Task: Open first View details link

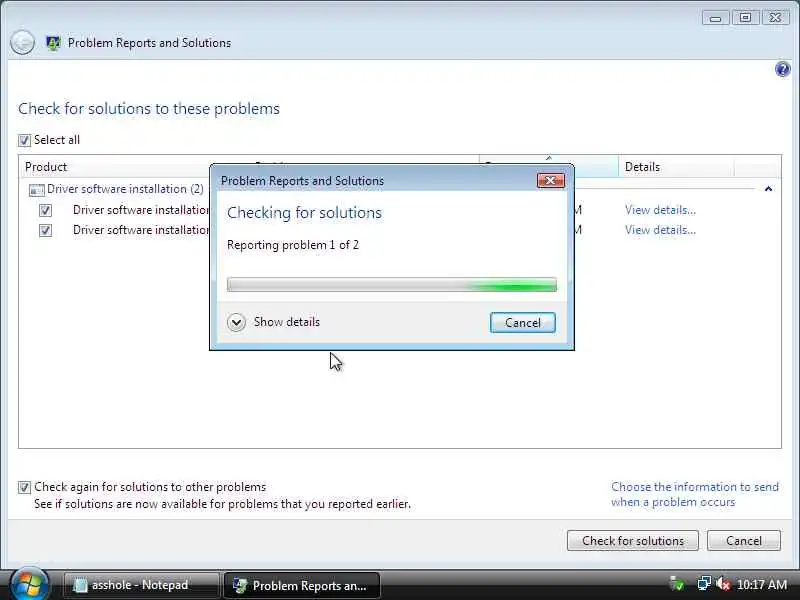Action: click(x=660, y=210)
